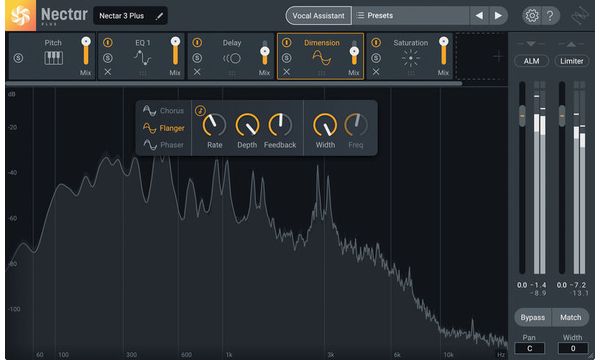Screen dimensions: 600x360
Task: Adjust EQ 1 Mix slider
Action: click(x=175, y=52)
